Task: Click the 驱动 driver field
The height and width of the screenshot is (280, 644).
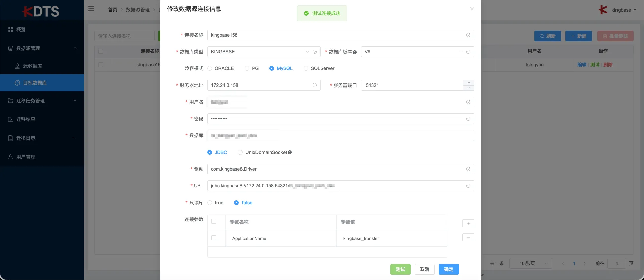Action: point(340,169)
